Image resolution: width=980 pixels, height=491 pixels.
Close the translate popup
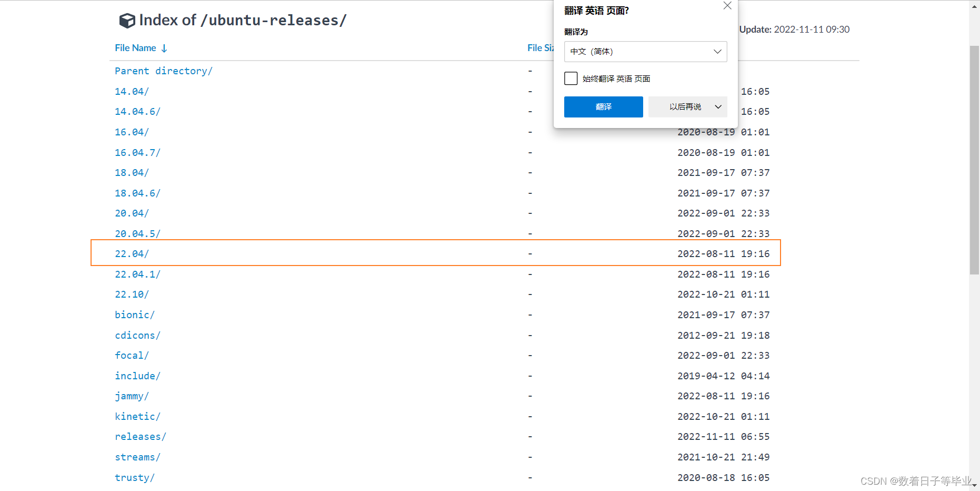click(x=727, y=6)
